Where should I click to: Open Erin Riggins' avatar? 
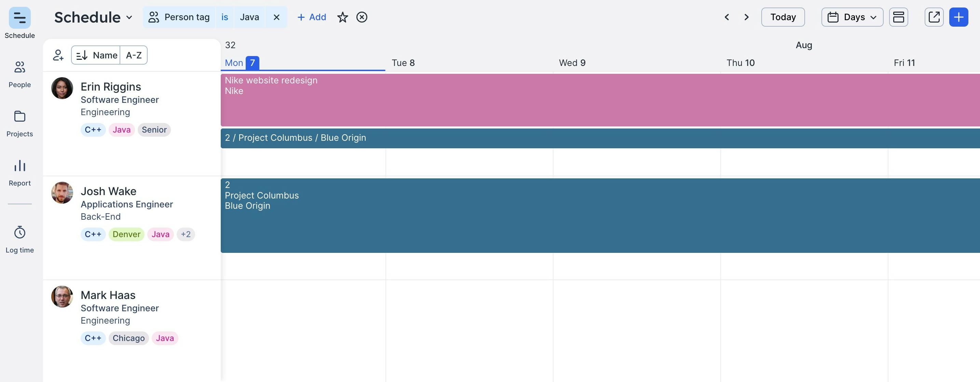coord(62,88)
